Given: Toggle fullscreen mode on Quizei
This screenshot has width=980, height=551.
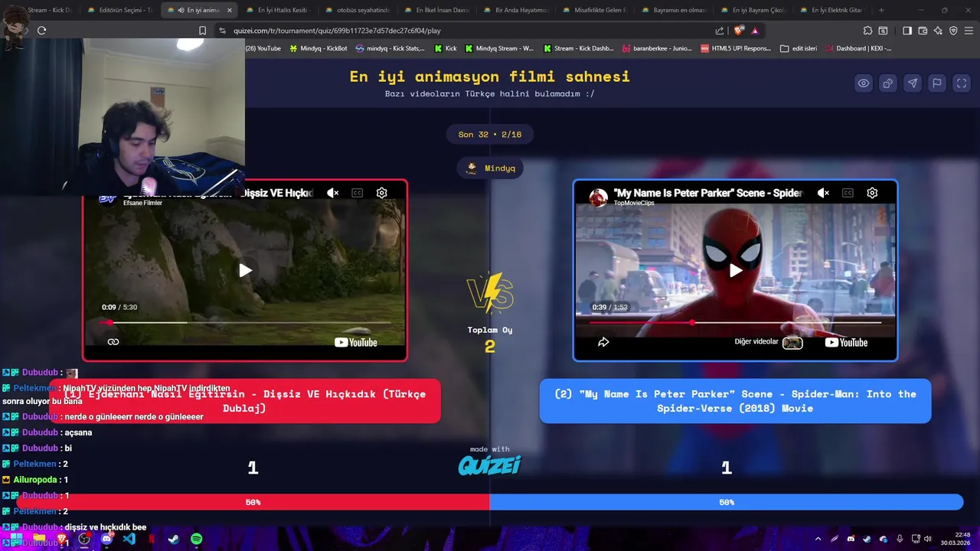Looking at the screenshot, I should [x=962, y=83].
